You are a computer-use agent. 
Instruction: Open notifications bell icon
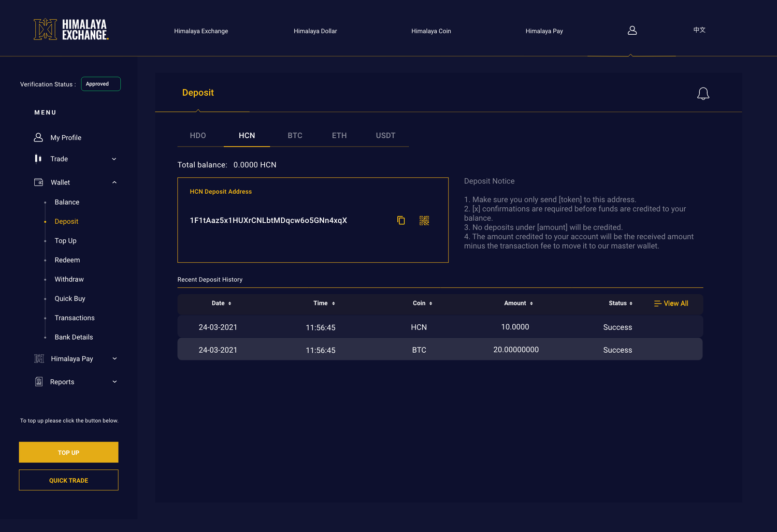click(x=703, y=94)
